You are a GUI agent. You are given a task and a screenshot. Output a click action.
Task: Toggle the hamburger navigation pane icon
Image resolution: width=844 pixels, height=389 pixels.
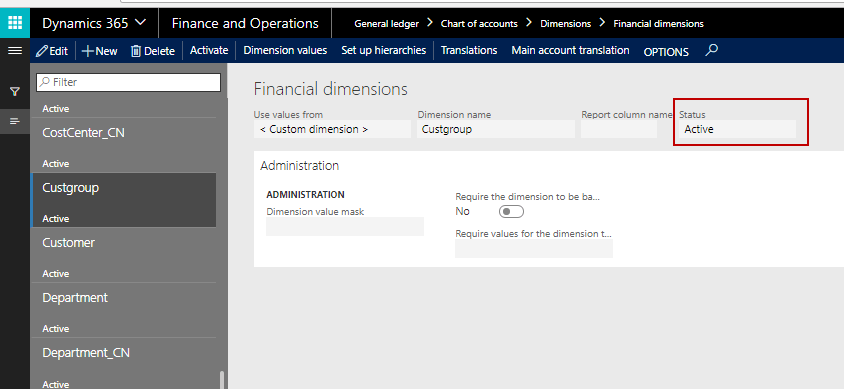pos(15,51)
